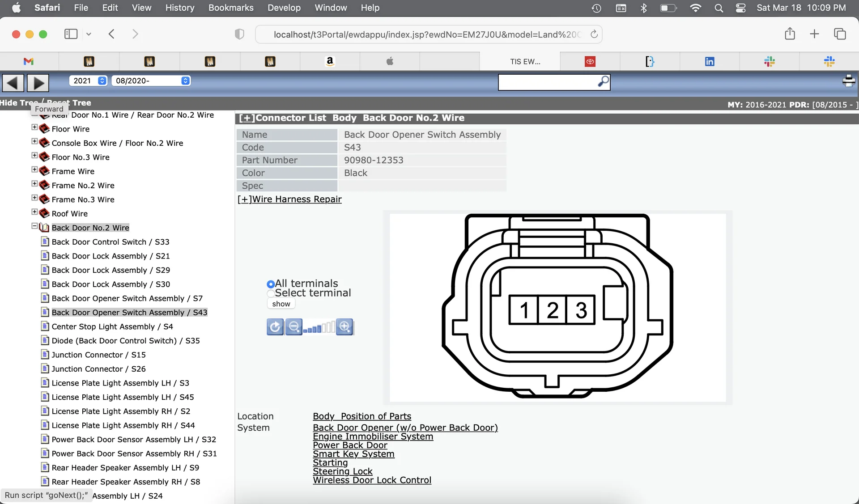Click Safari share icon
Viewport: 859px width, 504px height.
pos(790,34)
